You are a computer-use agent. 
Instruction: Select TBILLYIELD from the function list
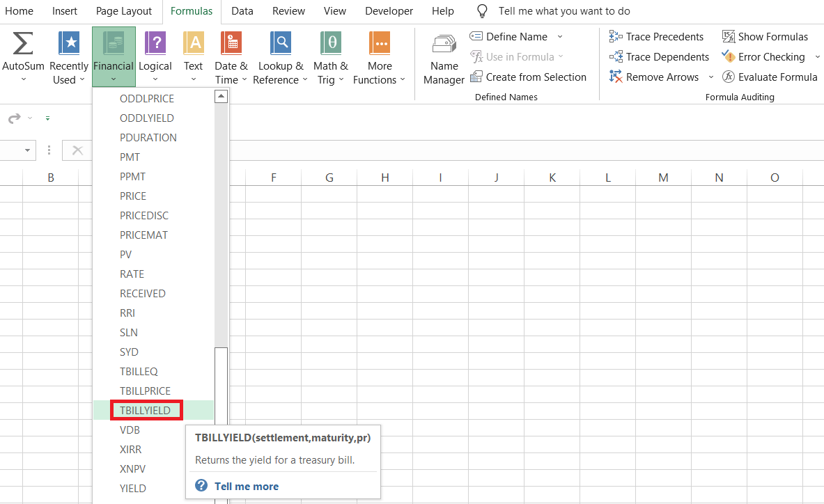click(x=145, y=411)
